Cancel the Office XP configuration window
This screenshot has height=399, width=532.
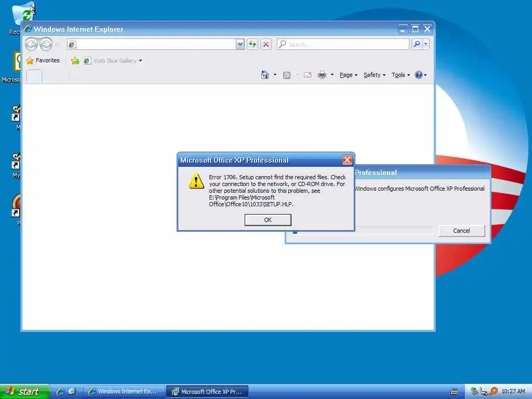click(x=461, y=231)
